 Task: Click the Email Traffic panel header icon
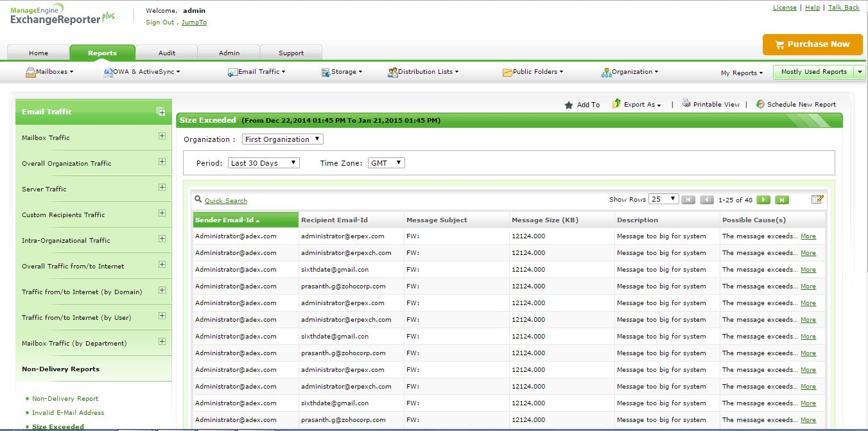point(161,112)
